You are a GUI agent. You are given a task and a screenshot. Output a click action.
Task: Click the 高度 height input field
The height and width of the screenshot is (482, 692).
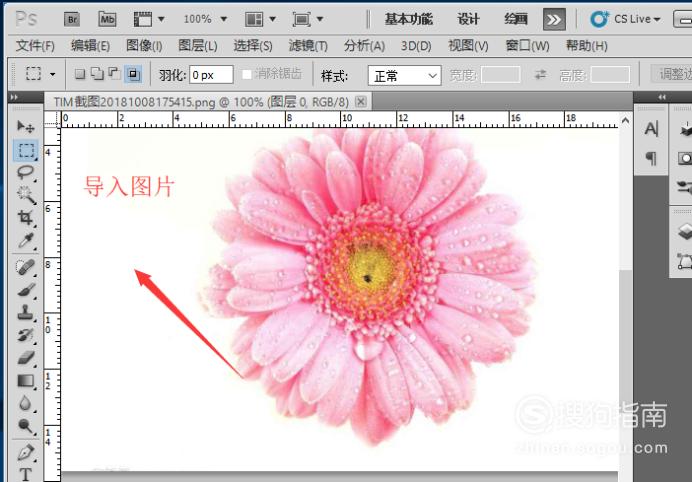coord(610,75)
